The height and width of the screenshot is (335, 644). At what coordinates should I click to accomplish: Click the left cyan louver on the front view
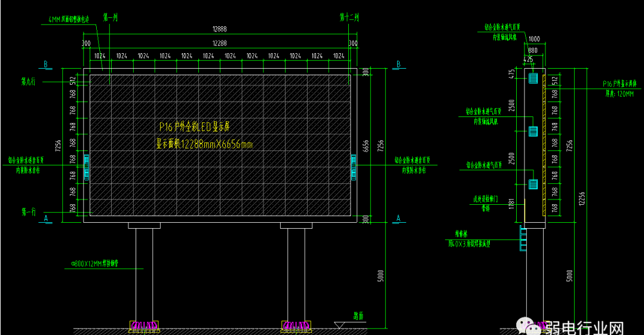point(87,167)
